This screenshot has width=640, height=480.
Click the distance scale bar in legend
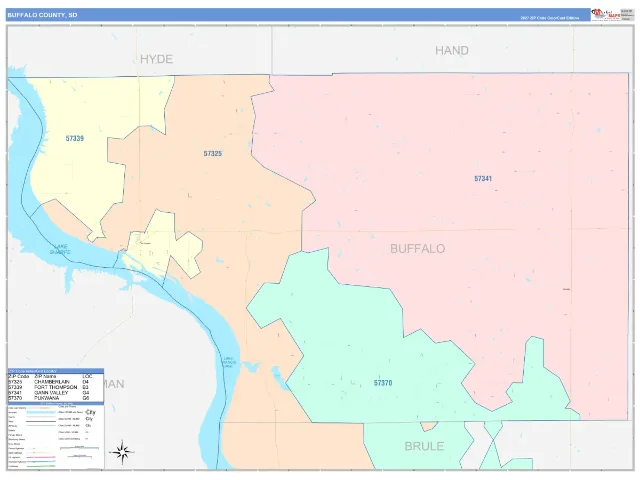click(x=79, y=448)
